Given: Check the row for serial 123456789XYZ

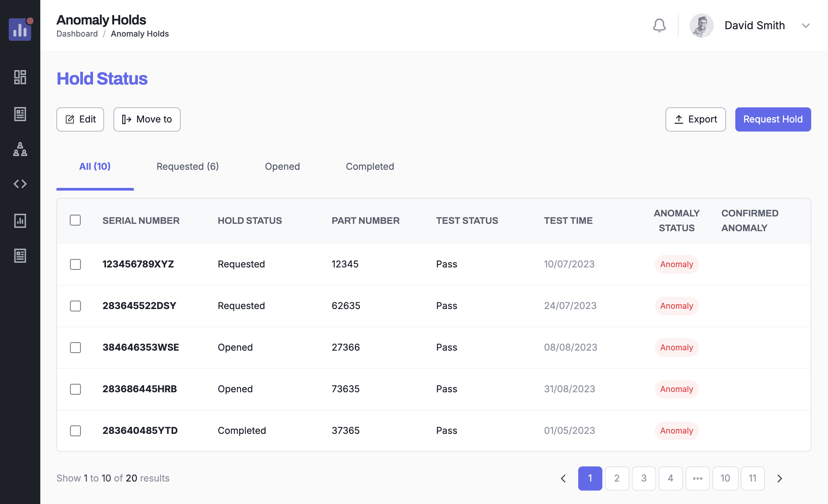Looking at the screenshot, I should tap(75, 264).
